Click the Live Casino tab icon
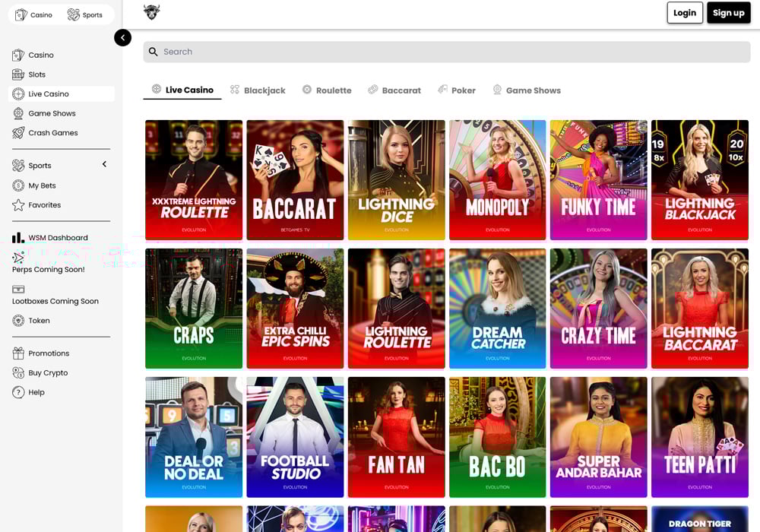The image size is (760, 532). coord(156,89)
